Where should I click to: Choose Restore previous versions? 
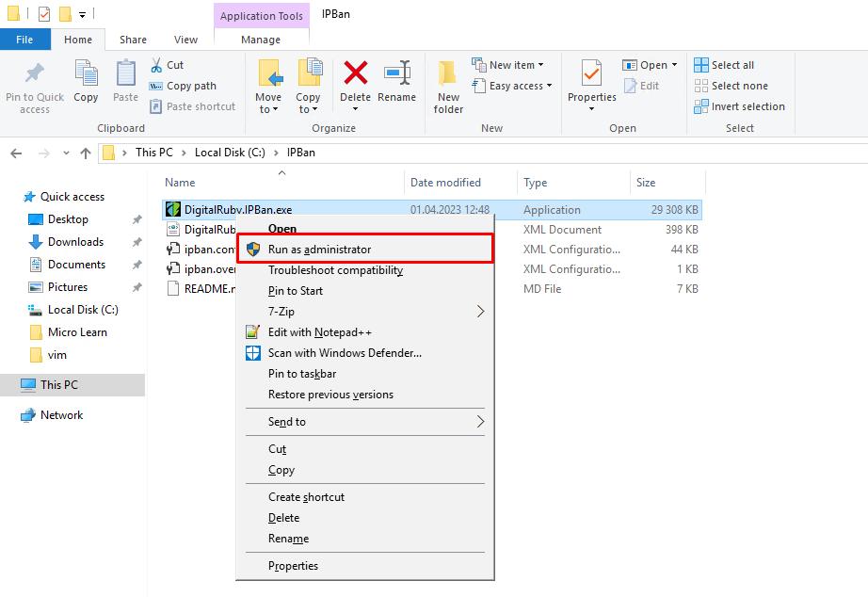364,395
